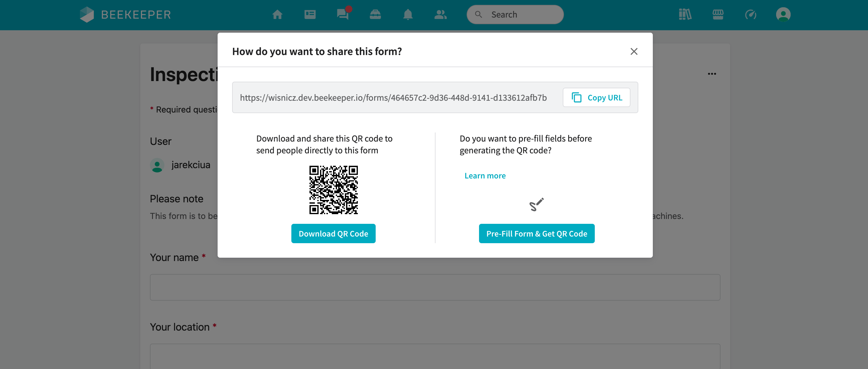Open the library books icon
Image resolution: width=868 pixels, height=369 pixels.
coord(685,15)
